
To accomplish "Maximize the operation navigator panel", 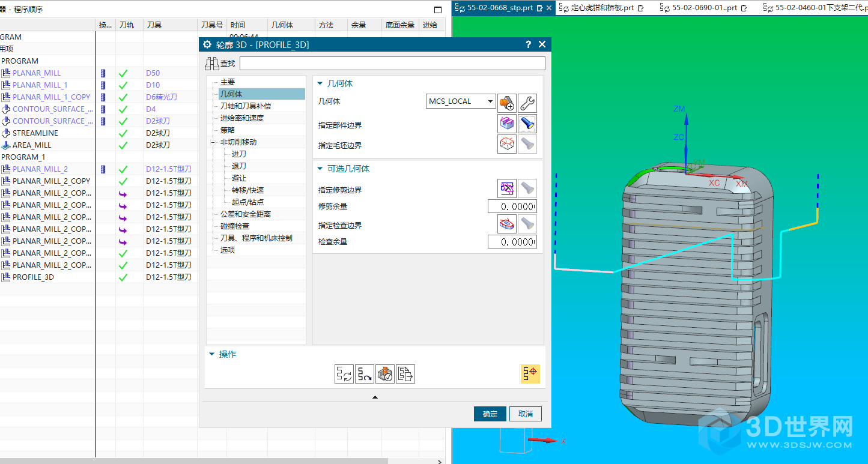I will (x=437, y=9).
